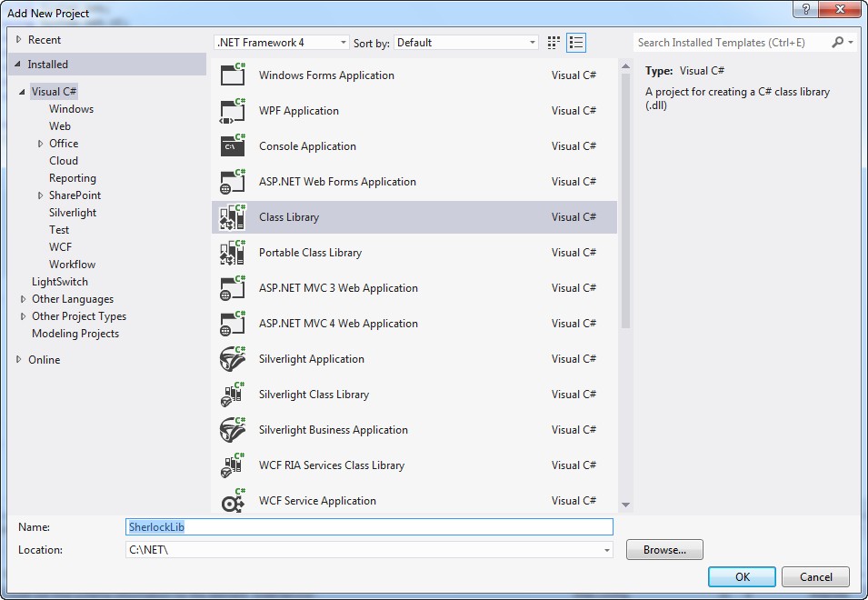Click the Browse... button
The height and width of the screenshot is (600, 868).
point(664,550)
